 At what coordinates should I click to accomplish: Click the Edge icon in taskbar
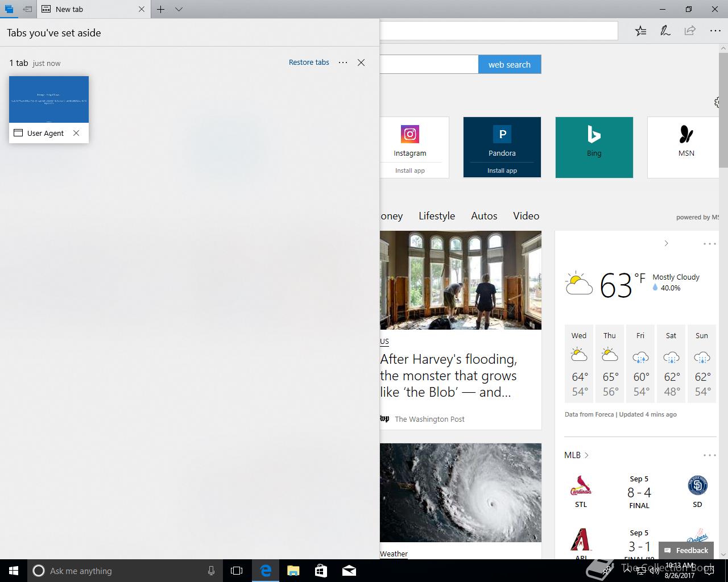click(x=266, y=571)
